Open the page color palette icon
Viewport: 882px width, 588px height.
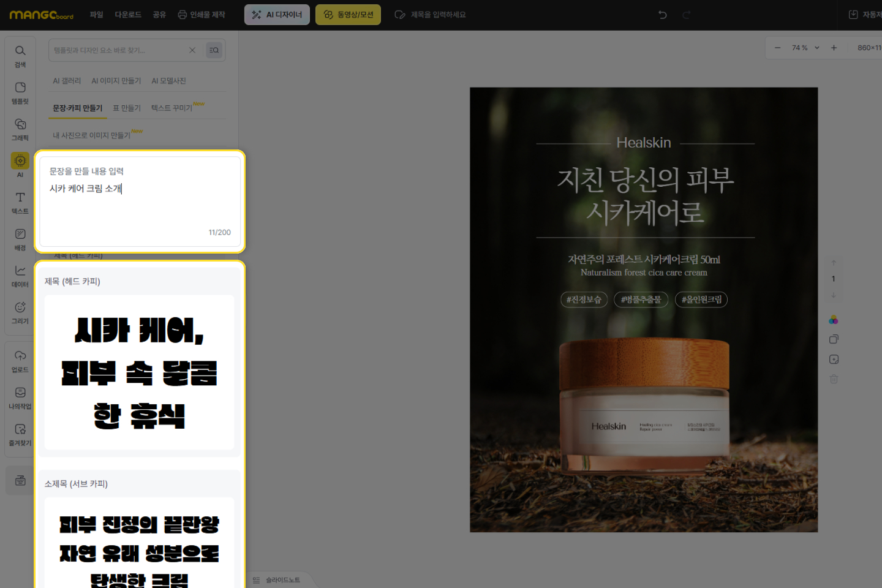point(834,320)
